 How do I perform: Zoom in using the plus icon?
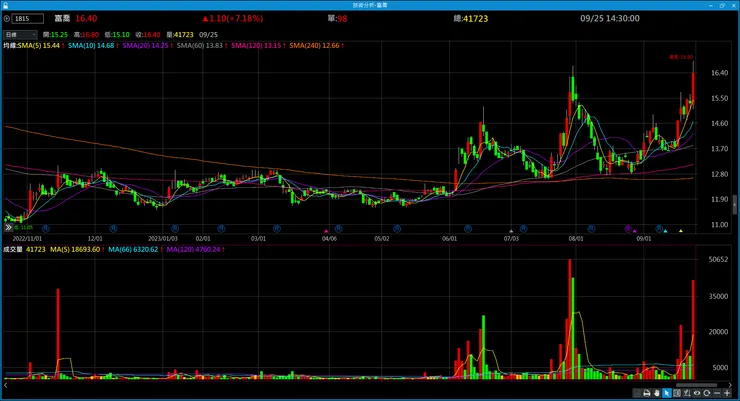727,393
